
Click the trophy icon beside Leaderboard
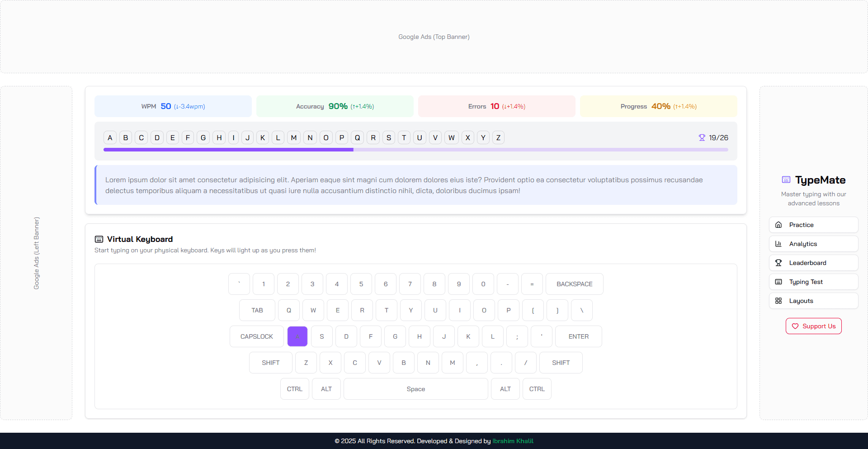[778, 263]
